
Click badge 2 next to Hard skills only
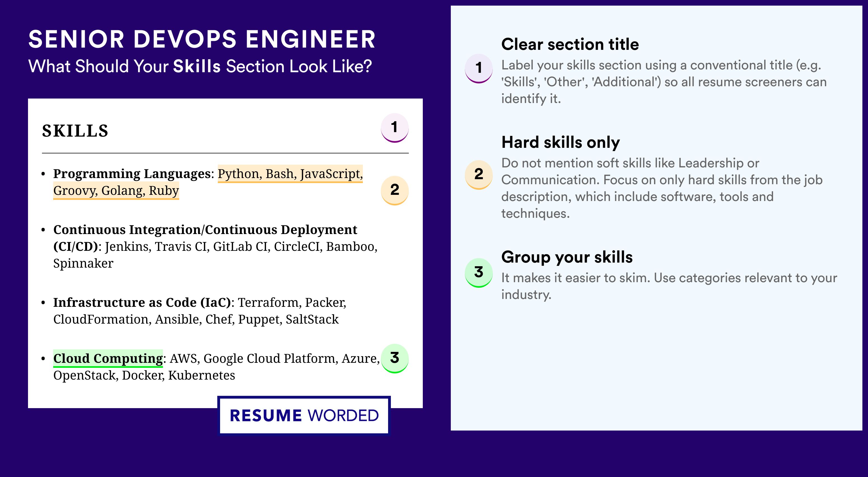tap(479, 174)
